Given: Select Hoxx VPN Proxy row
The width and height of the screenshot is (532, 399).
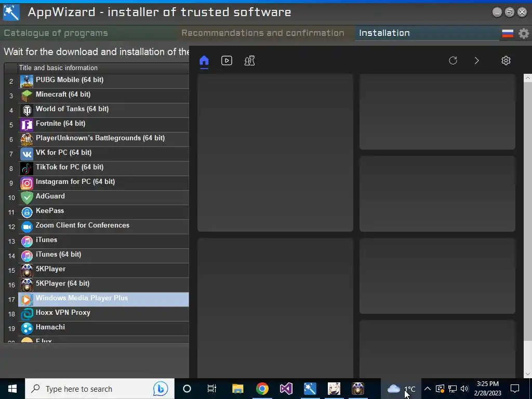Looking at the screenshot, I should click(103, 314).
